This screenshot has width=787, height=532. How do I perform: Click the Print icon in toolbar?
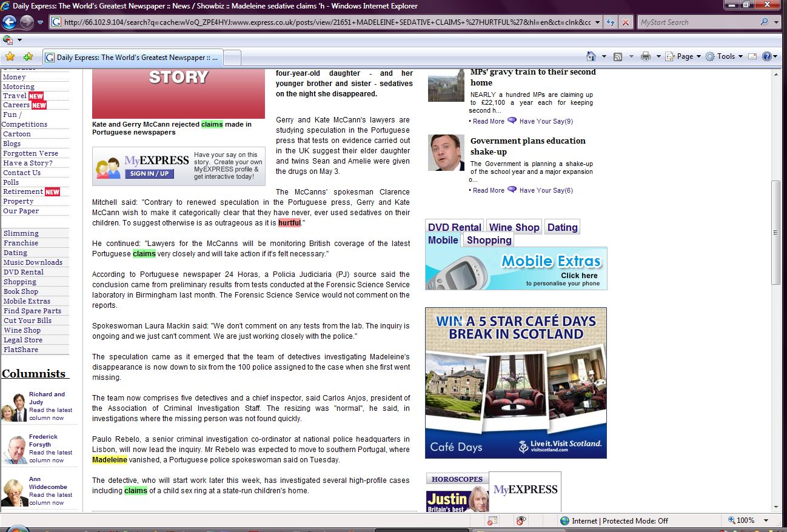click(646, 56)
